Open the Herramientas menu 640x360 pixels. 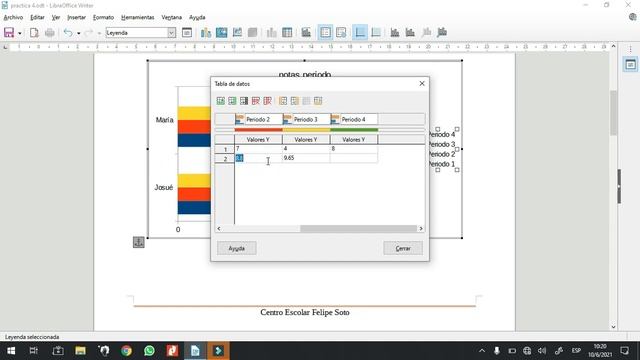(x=138, y=18)
